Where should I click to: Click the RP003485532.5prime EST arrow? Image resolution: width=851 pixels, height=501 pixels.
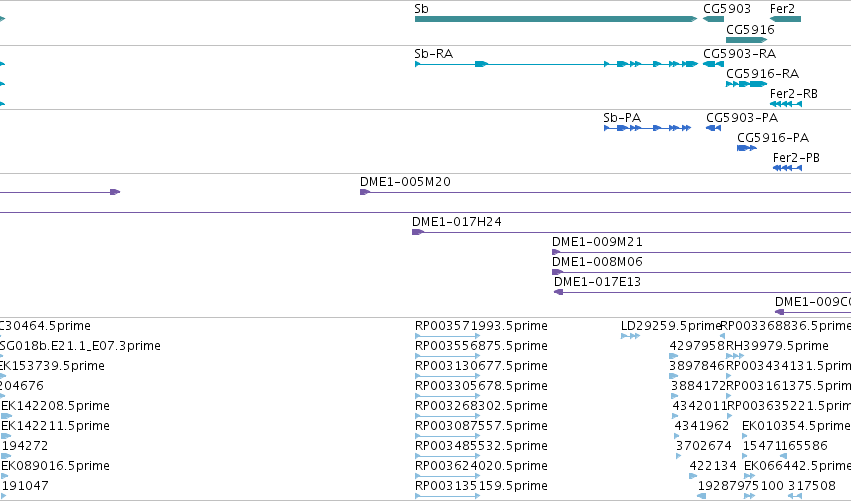(447, 456)
